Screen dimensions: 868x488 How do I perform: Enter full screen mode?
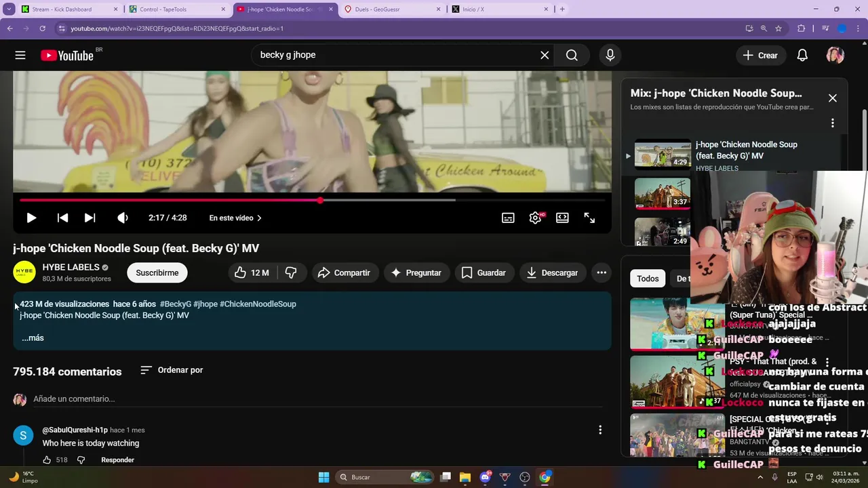coord(589,218)
